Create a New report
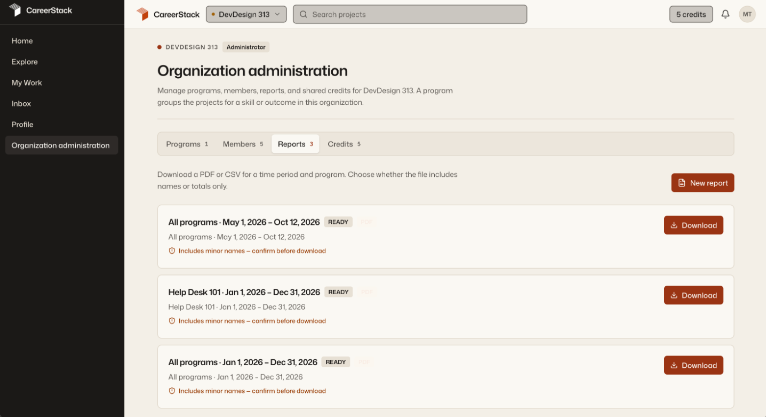The height and width of the screenshot is (417, 766). tap(702, 183)
